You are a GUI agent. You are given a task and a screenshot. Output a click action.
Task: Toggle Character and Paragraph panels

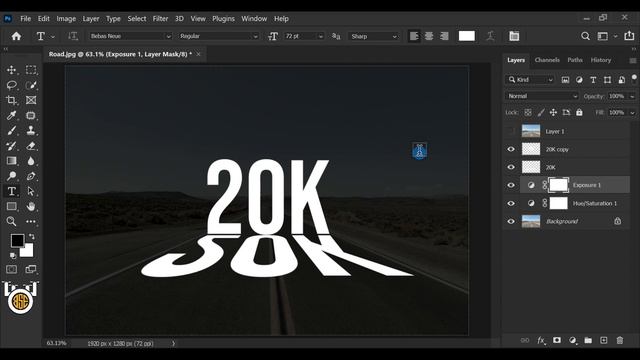pyautogui.click(x=514, y=36)
